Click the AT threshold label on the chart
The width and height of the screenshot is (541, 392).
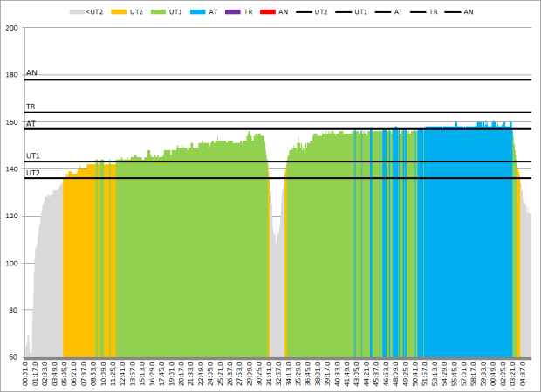tap(31, 124)
